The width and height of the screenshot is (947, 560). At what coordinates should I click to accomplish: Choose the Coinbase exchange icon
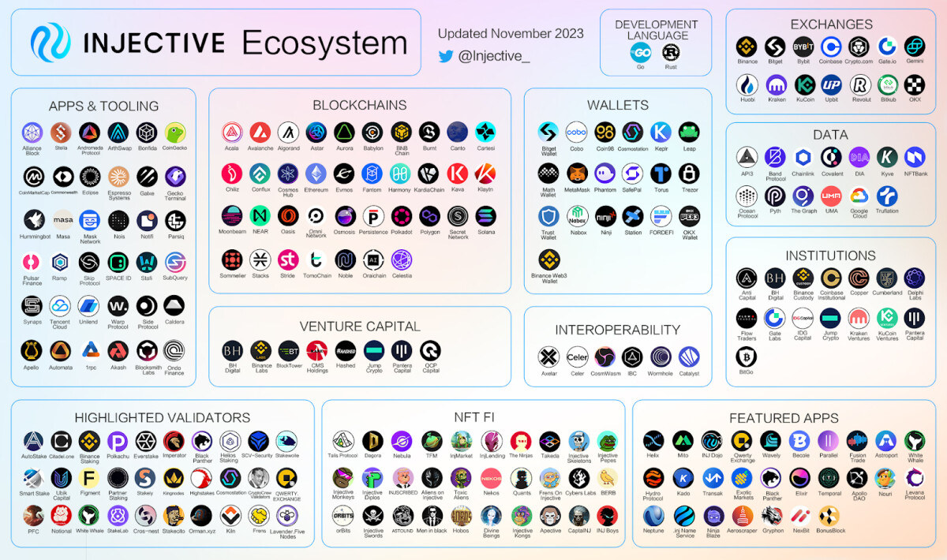tap(830, 47)
